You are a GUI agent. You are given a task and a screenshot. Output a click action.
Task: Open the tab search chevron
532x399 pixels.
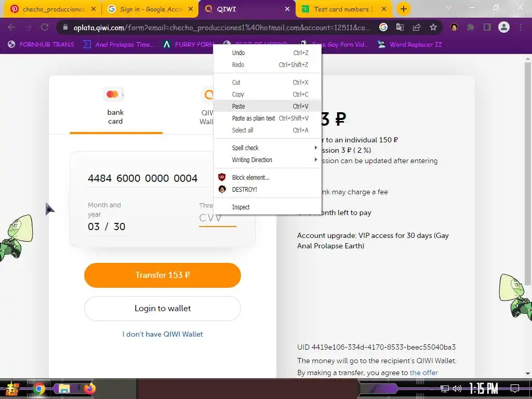point(448,7)
